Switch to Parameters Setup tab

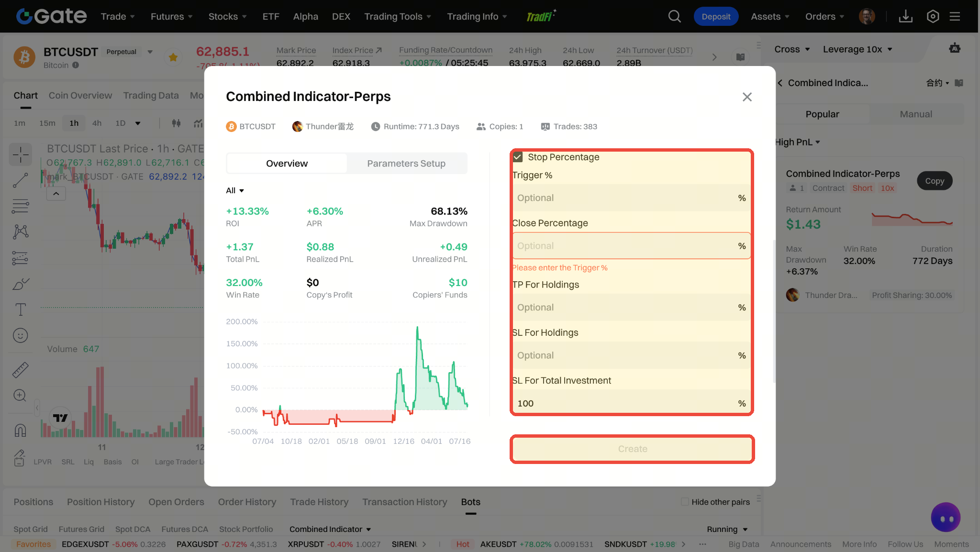[x=406, y=164]
